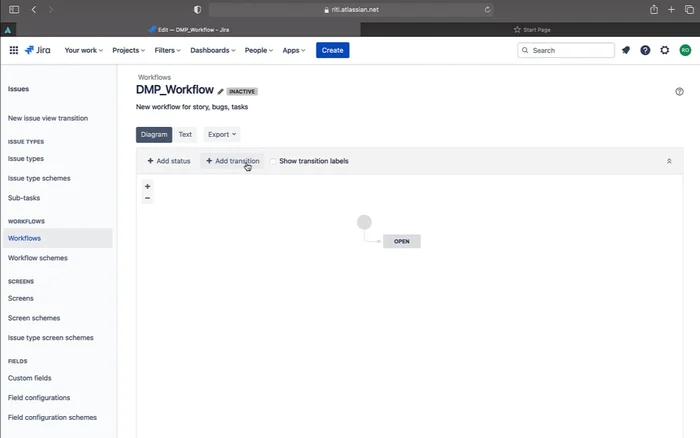700x438 pixels.
Task: Open the help question mark icon in the navbar
Action: tap(645, 50)
